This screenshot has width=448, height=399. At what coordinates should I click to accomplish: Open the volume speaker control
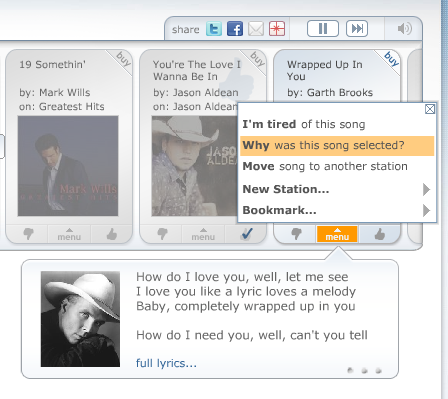[x=405, y=29]
